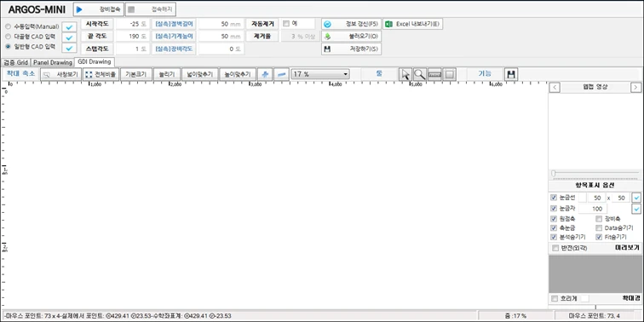Toggle the 분석숨기기 checkbox
Image resolution: width=644 pixels, height=322 pixels.
(x=554, y=237)
